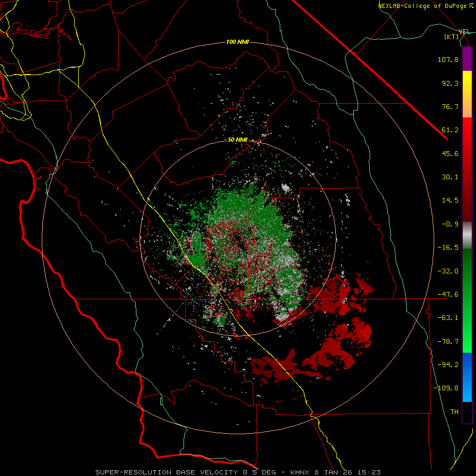Click the -94.2 velocity scale value
The image size is (476, 476).
pos(448,365)
